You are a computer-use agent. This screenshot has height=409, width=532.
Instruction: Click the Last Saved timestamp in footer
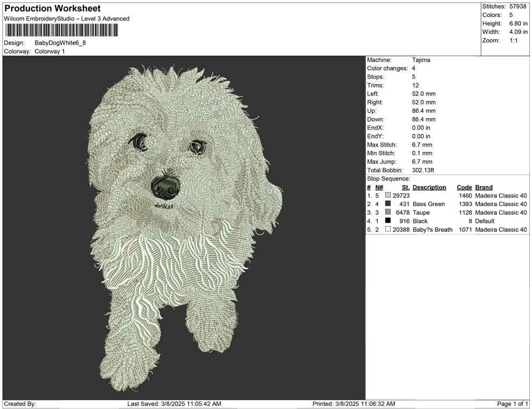pos(174,404)
